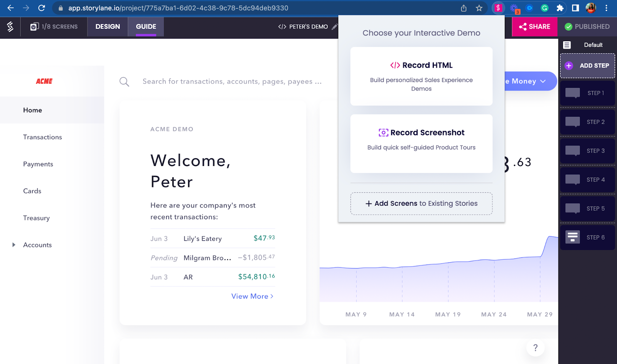Click the Default list layout icon
The width and height of the screenshot is (617, 364).
coord(567,45)
